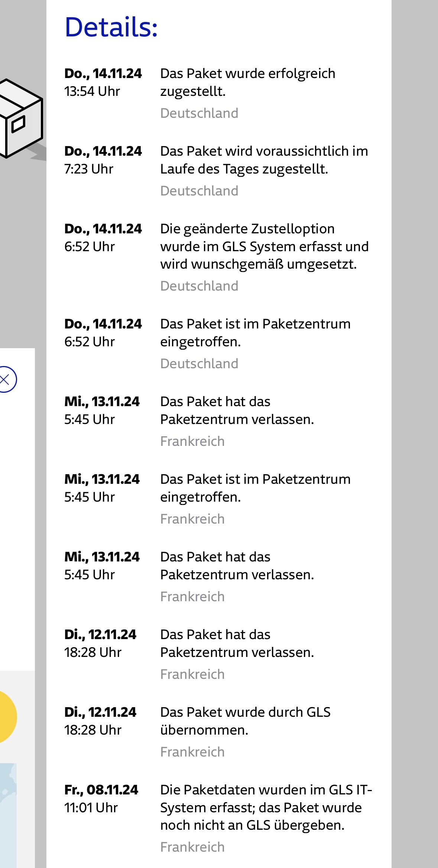Screen dimensions: 438x868
Task: Click the yellow circle graphic at left edge
Action: (x=7, y=716)
